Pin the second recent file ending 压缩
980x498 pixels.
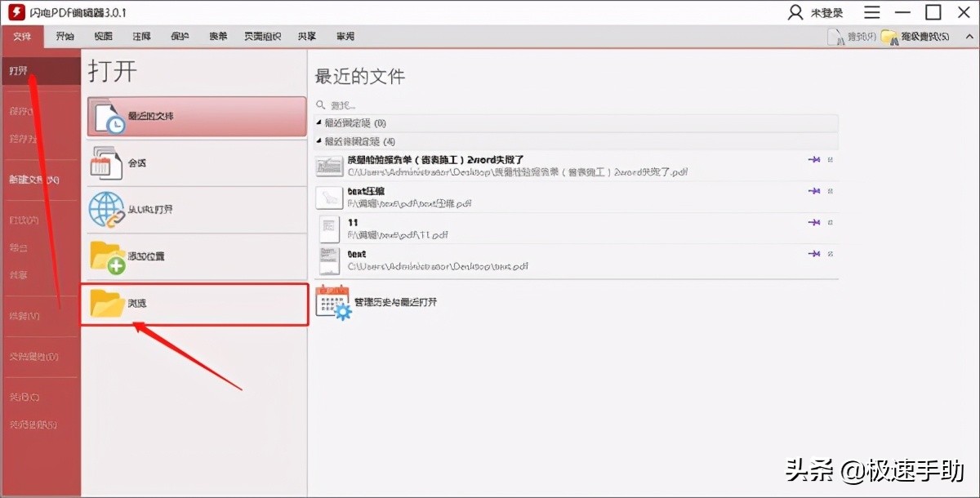click(x=813, y=191)
